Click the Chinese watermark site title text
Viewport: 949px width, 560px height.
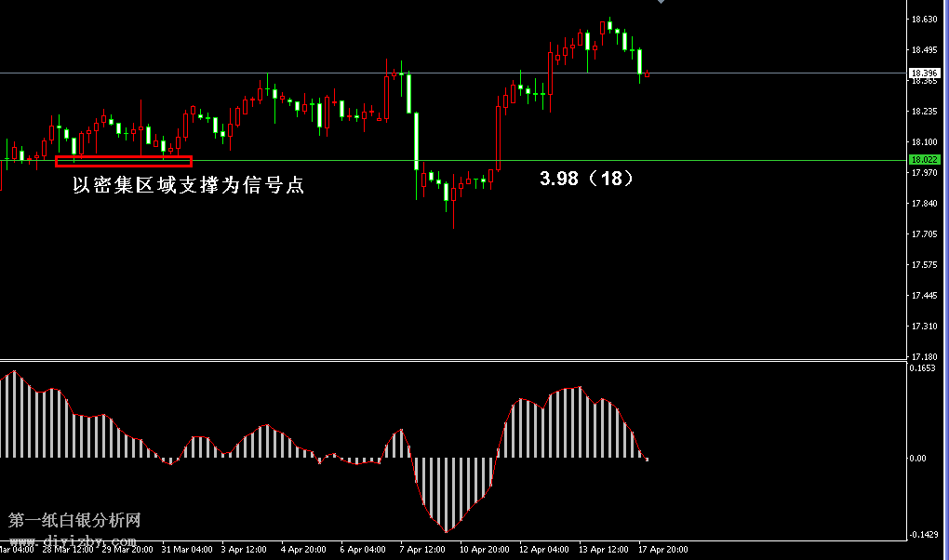74,520
